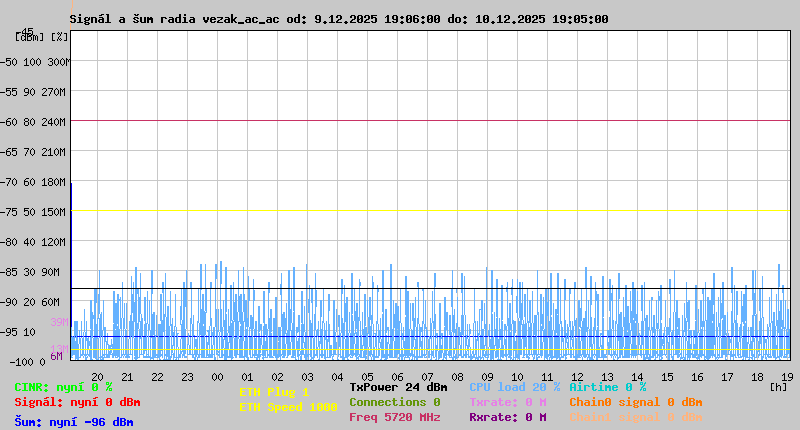Click the 00 midnight marker on time axis
Viewport: 800px width, 430px height.
tap(217, 377)
